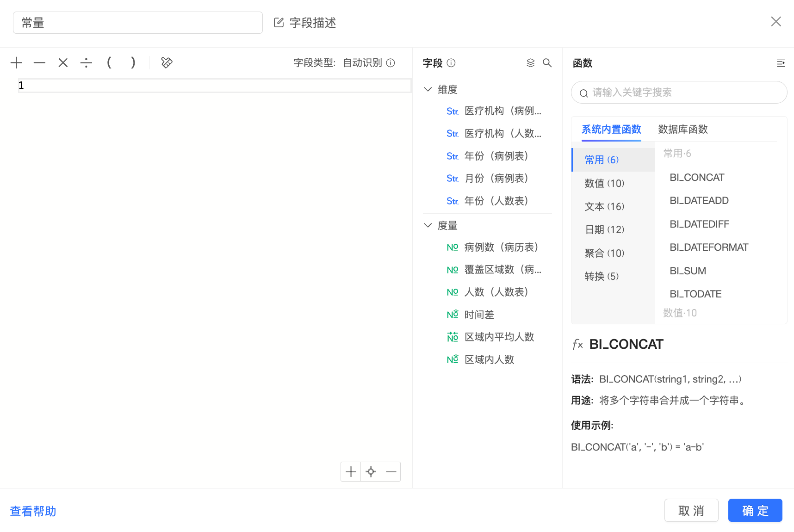Click the calculated-field icon of 时间差
The image size is (794, 532).
pos(453,315)
